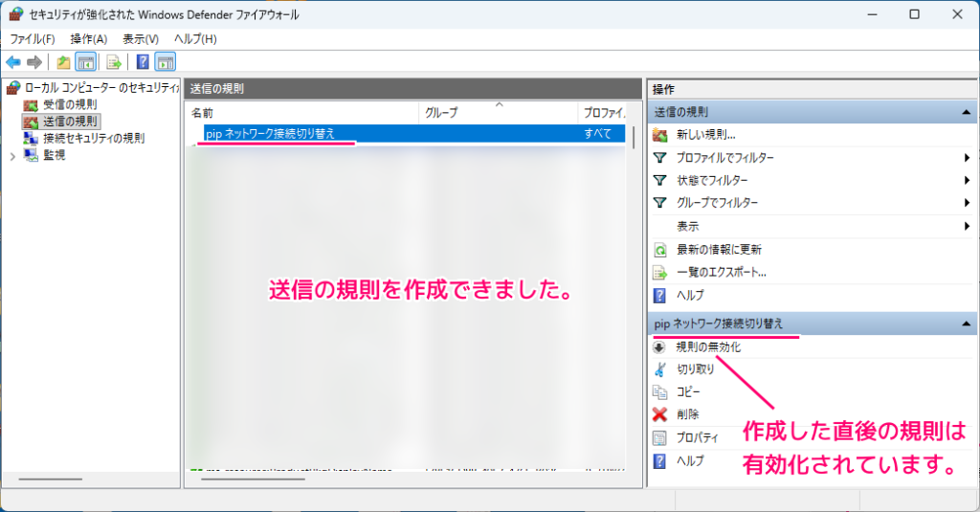This screenshot has height=512, width=980.
Task: Click the export list toolbar icon
Action: click(114, 62)
